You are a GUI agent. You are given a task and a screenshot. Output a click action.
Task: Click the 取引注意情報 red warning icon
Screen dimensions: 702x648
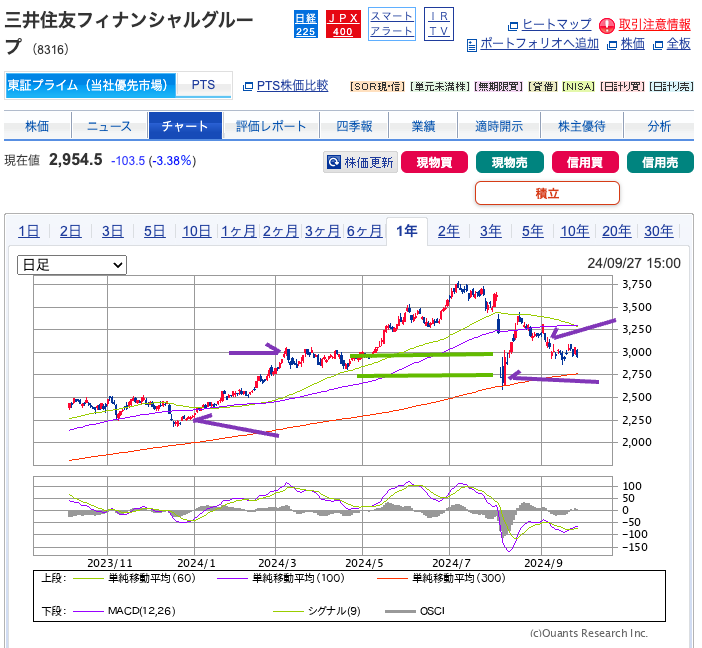pyautogui.click(x=607, y=25)
